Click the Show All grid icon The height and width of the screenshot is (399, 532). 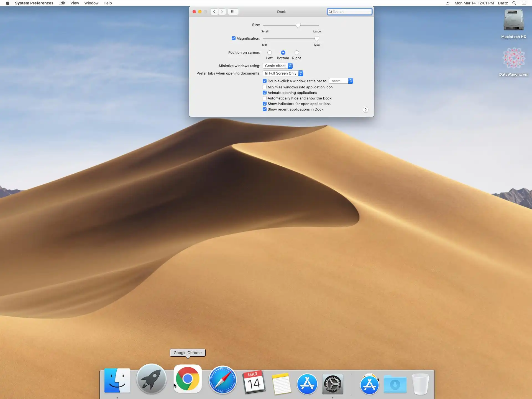coord(233,12)
